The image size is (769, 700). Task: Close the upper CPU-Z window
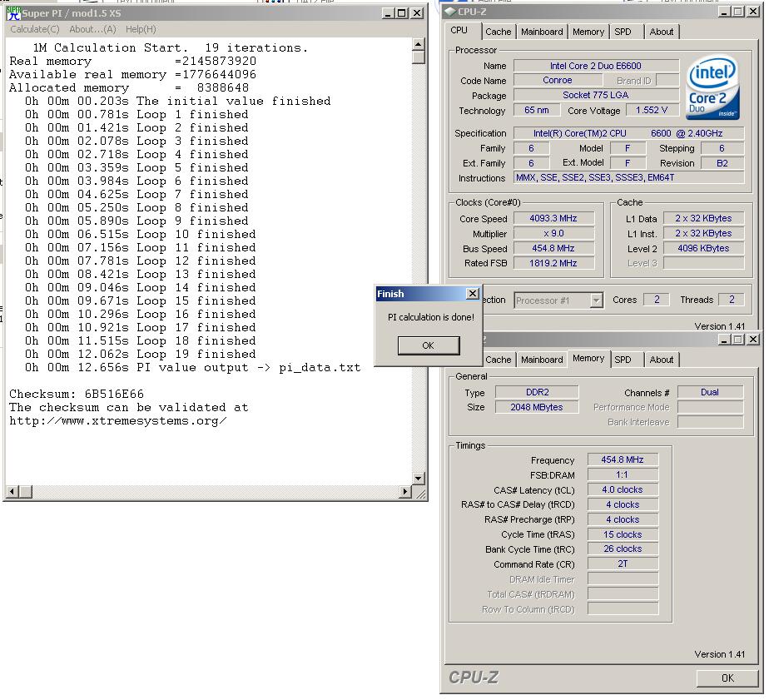coord(753,12)
